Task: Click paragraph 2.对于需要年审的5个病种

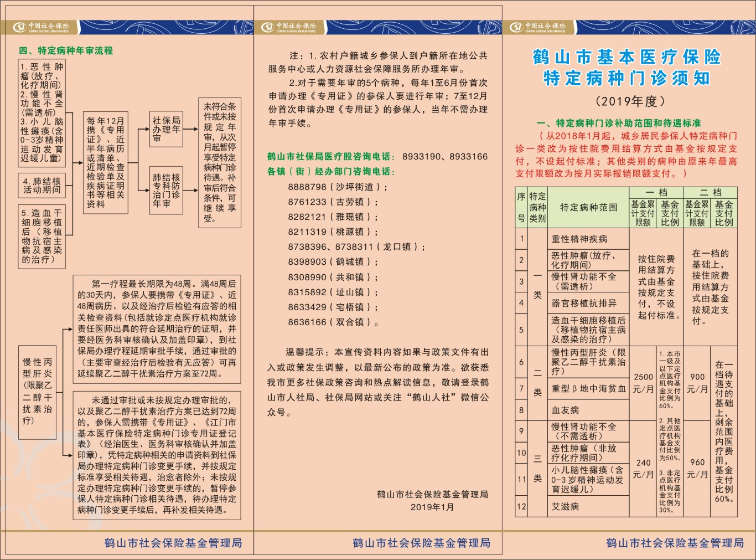Action: click(378, 102)
